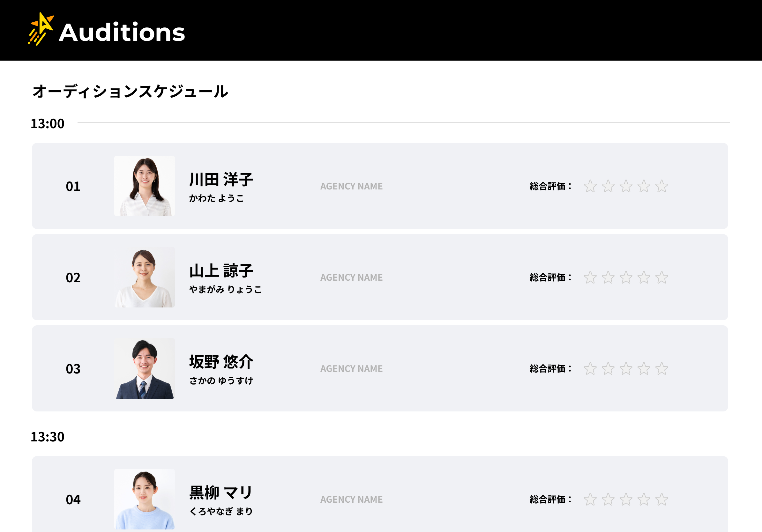This screenshot has width=762, height=532.
Task: Give 坂野 悠介 four stars
Action: 644,369
